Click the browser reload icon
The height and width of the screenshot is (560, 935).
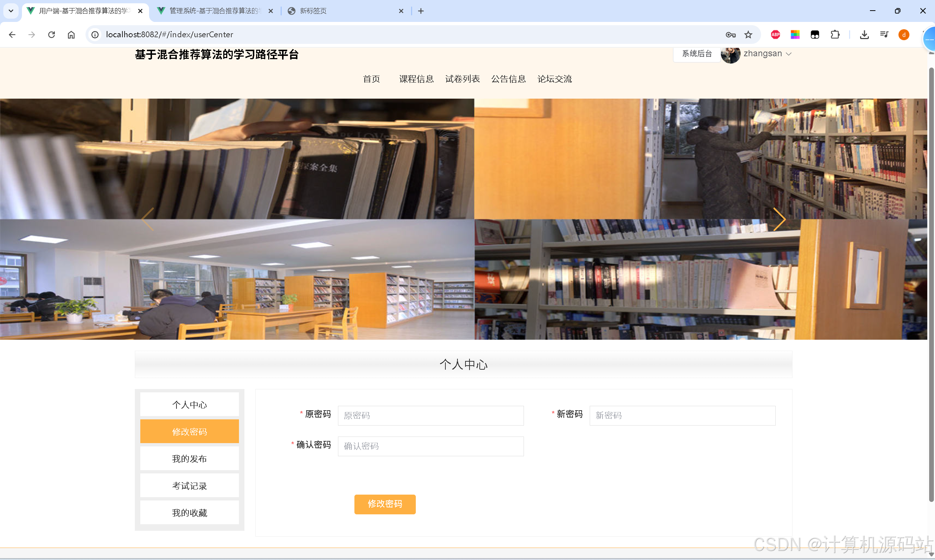click(x=52, y=34)
